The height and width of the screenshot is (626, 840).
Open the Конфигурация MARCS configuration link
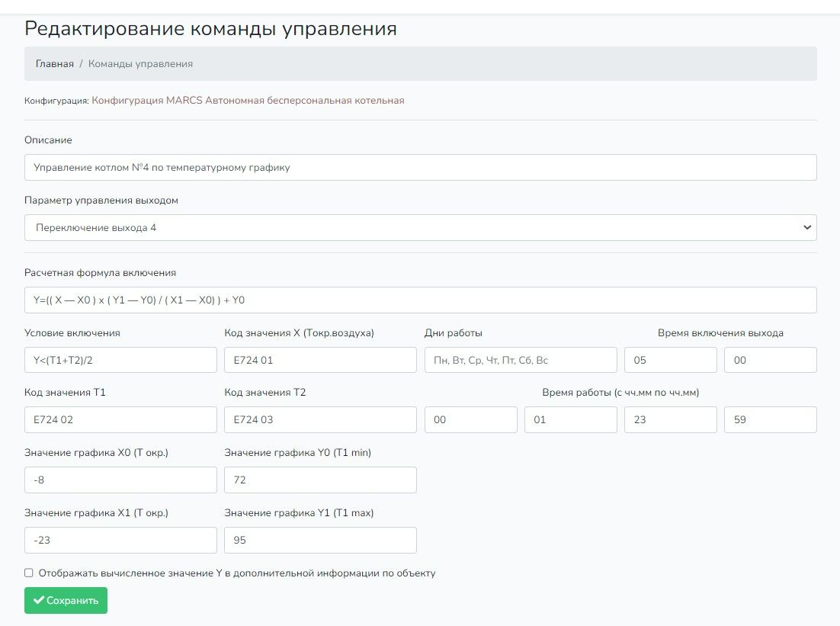248,100
